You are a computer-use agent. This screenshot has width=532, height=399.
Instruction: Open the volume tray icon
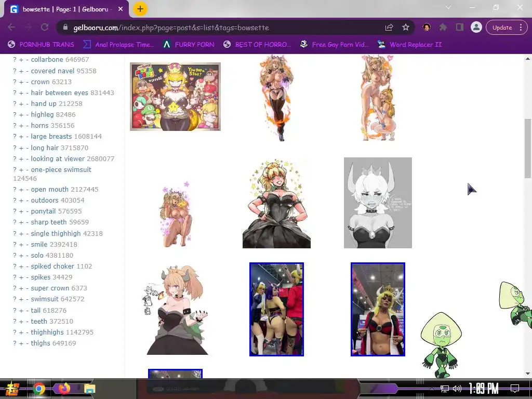pyautogui.click(x=457, y=389)
